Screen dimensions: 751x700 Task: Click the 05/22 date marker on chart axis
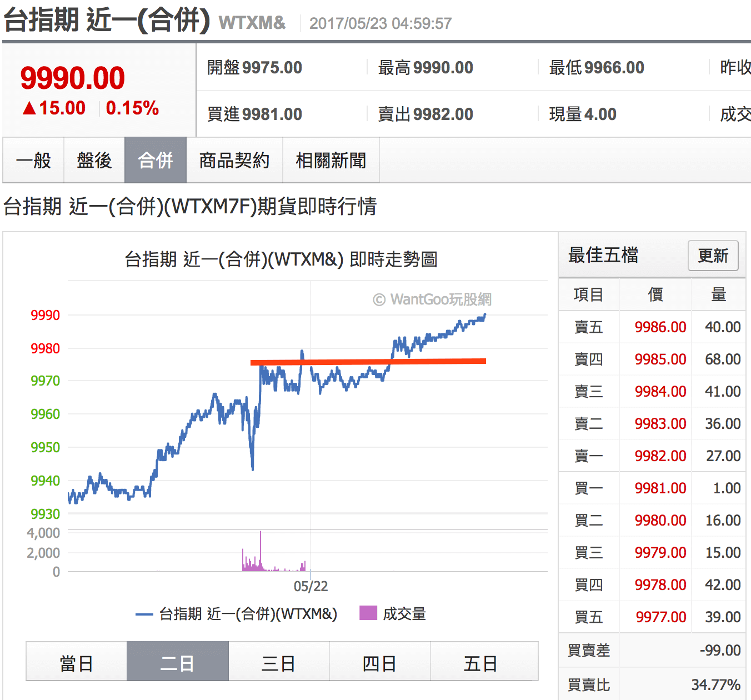coord(311,586)
